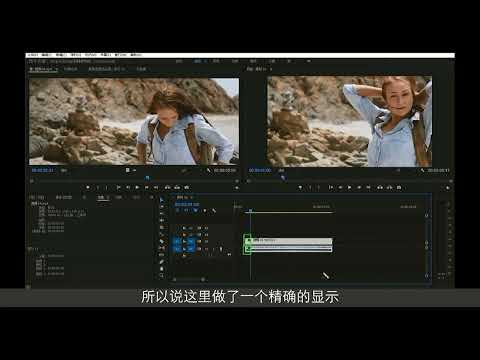Select the Hand tool

tap(162, 269)
